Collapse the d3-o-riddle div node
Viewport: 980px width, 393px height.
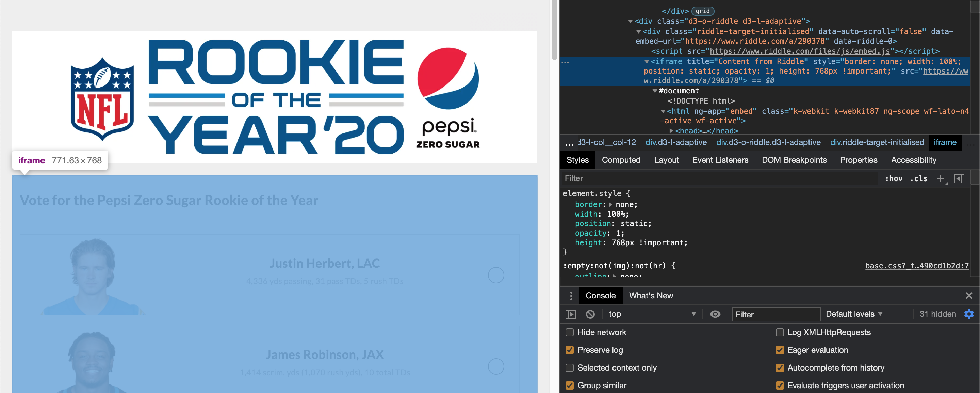[x=630, y=22]
